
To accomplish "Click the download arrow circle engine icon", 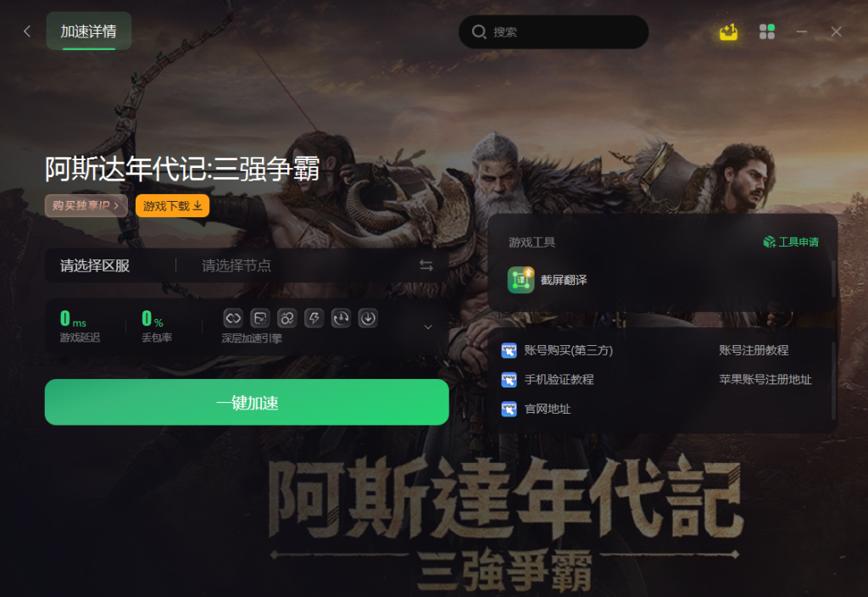I will (368, 319).
